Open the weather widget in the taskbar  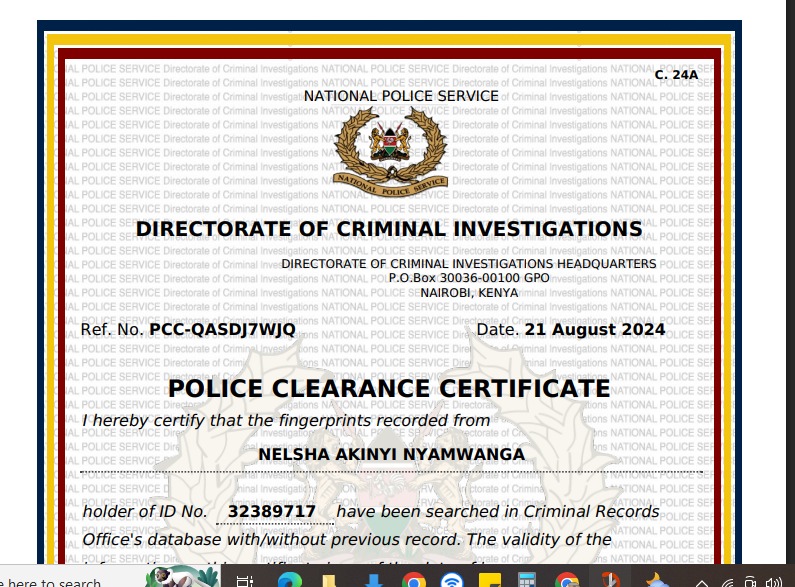(659, 581)
